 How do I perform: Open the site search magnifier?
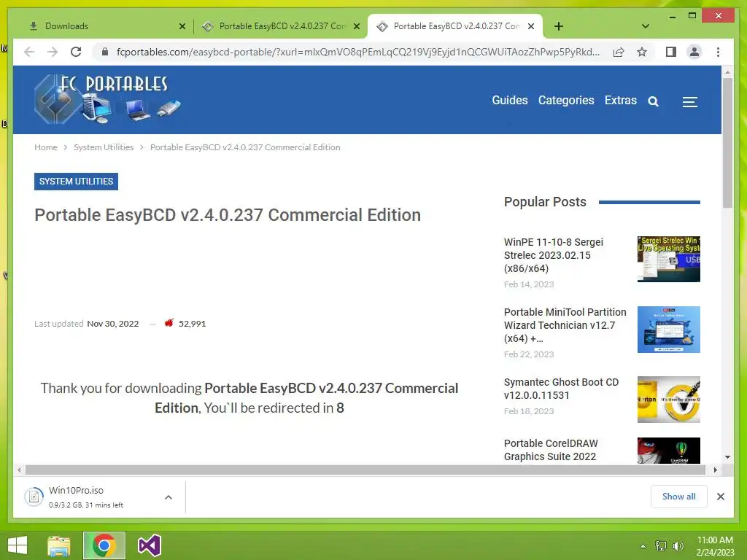(x=653, y=101)
